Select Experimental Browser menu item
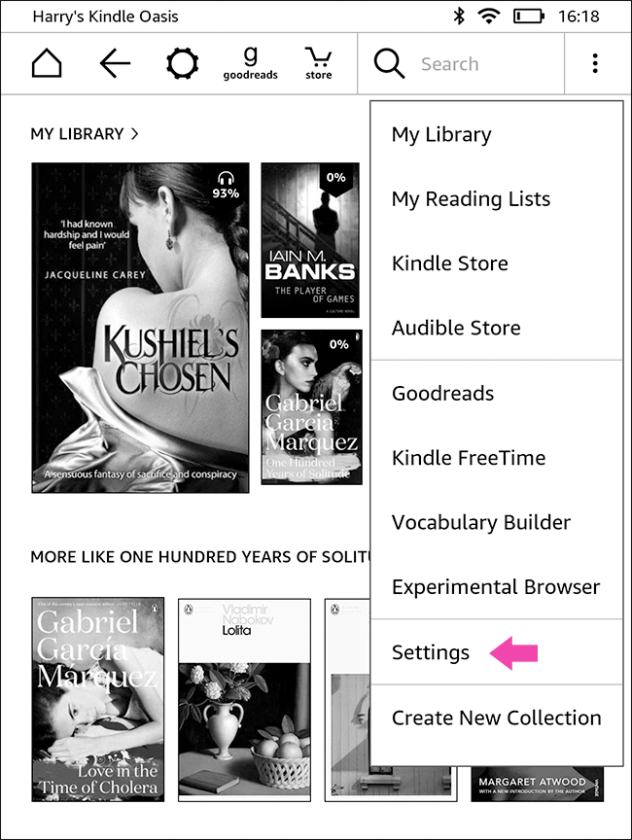The image size is (632, 840). coord(497,587)
